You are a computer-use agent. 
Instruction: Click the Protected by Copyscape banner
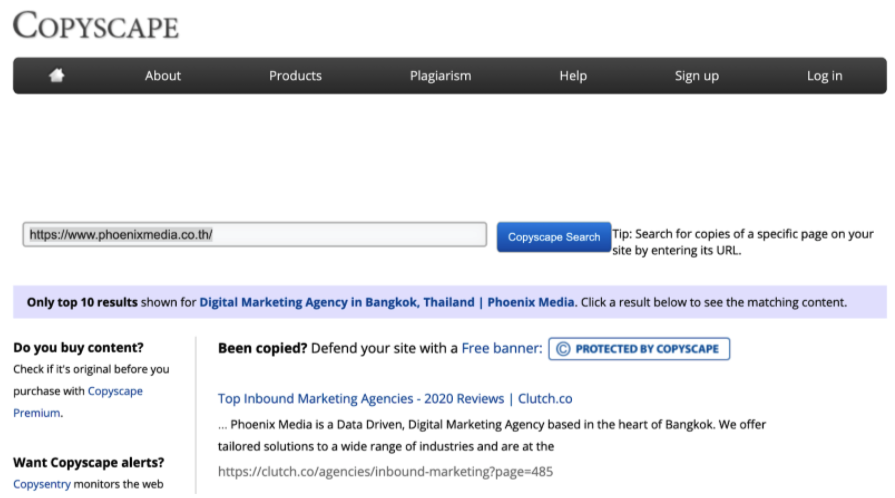pos(639,349)
